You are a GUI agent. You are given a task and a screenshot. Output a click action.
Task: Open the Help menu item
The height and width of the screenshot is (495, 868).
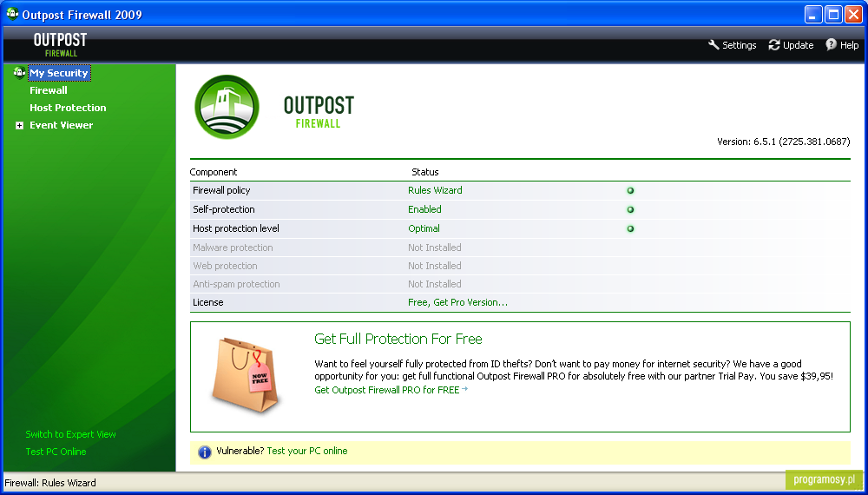click(x=849, y=45)
